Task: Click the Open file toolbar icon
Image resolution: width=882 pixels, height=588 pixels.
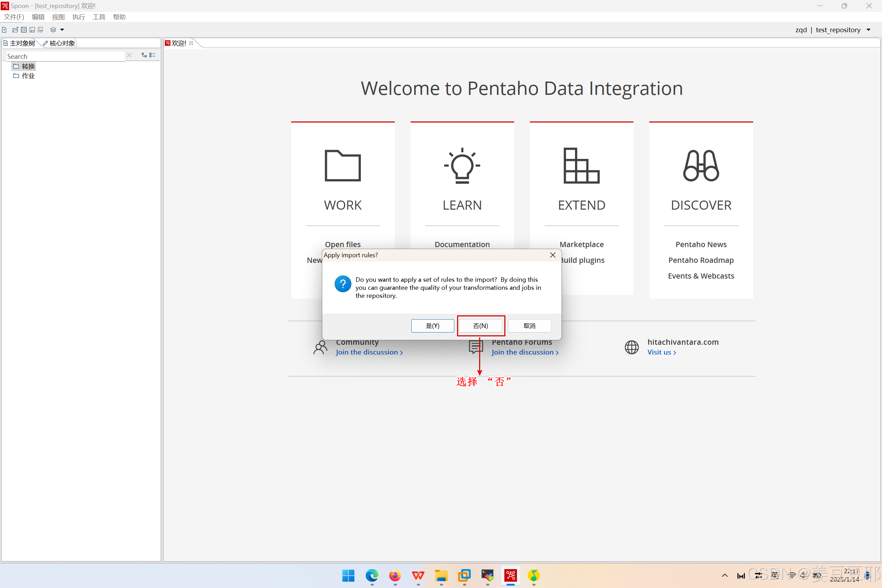Action: 15,30
